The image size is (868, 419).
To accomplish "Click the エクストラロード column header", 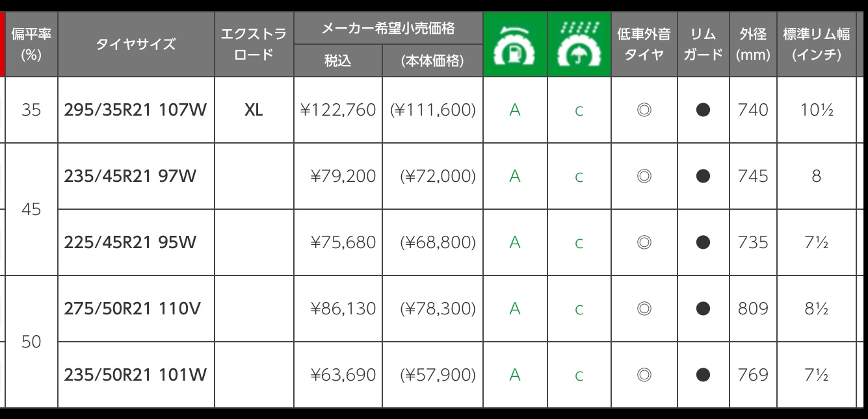I will pos(254,45).
